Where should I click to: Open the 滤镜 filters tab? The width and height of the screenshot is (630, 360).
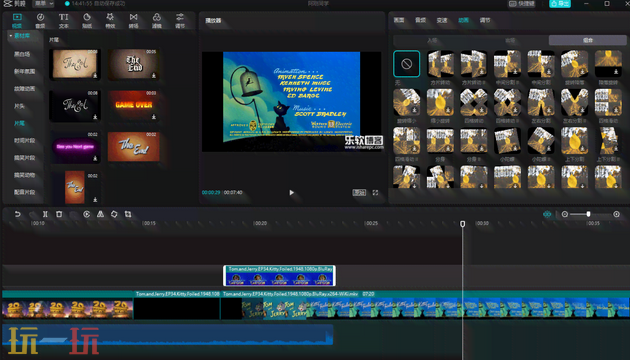coord(157,20)
